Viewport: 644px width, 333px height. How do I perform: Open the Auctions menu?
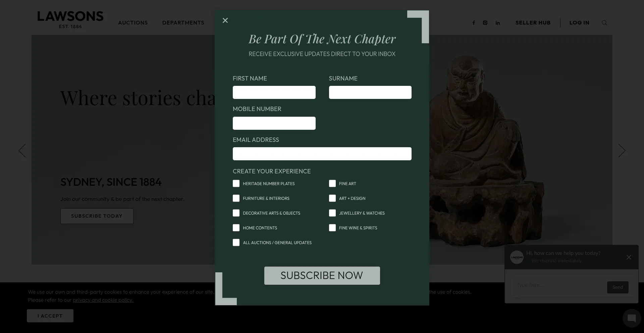[133, 23]
